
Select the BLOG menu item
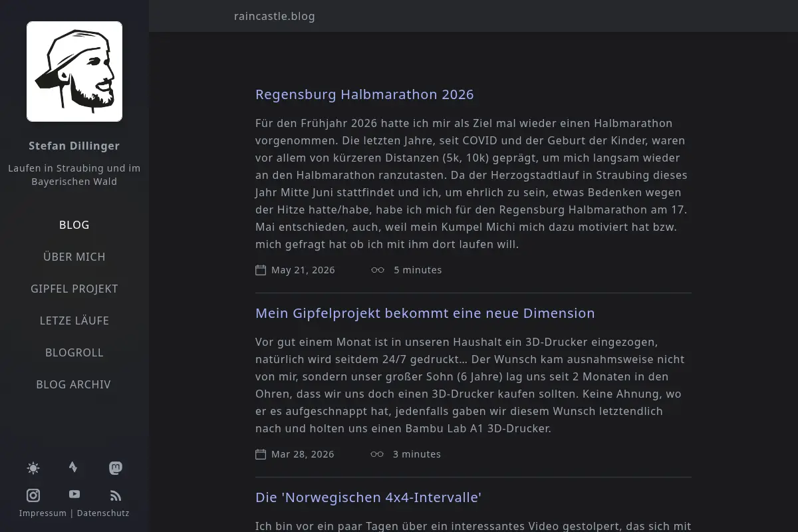pos(74,225)
